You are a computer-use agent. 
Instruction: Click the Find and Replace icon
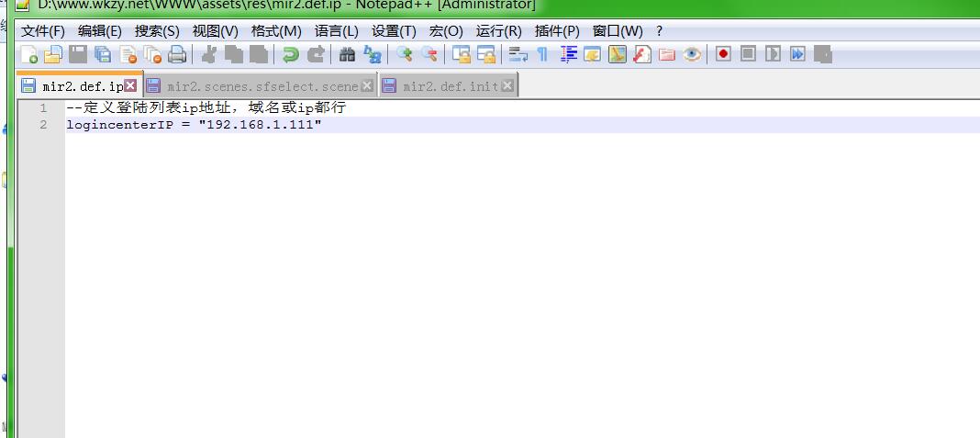(373, 54)
